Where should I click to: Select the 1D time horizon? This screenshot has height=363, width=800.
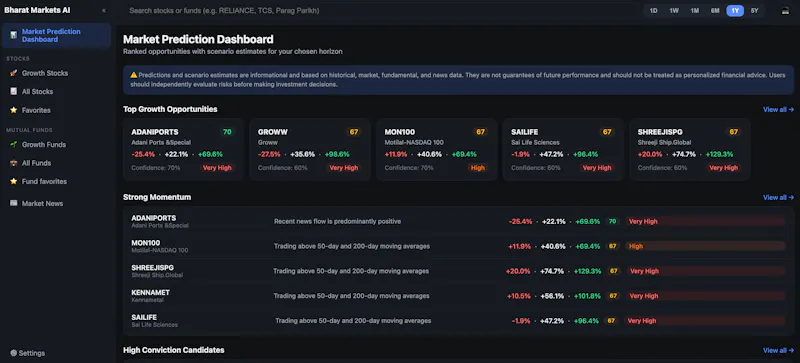[654, 11]
